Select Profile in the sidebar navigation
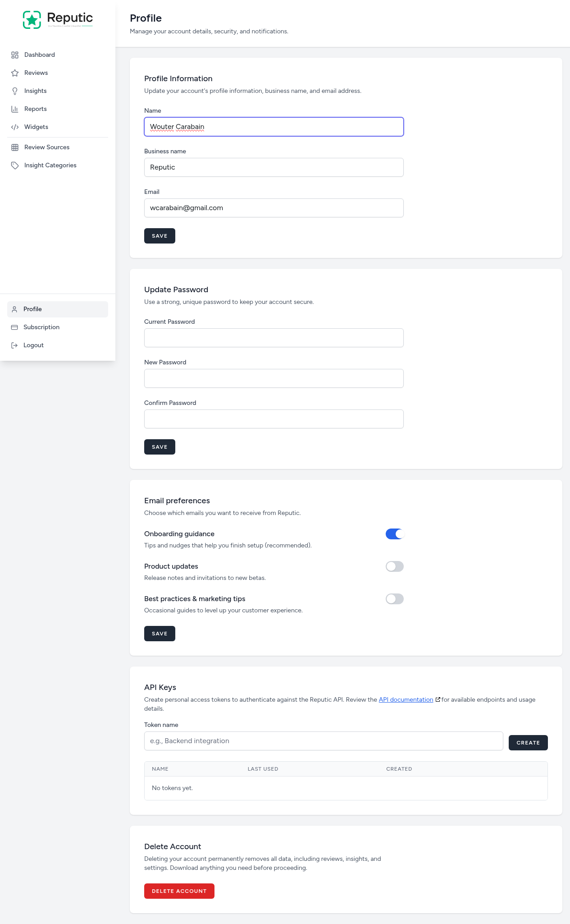Image resolution: width=570 pixels, height=924 pixels. [32, 309]
